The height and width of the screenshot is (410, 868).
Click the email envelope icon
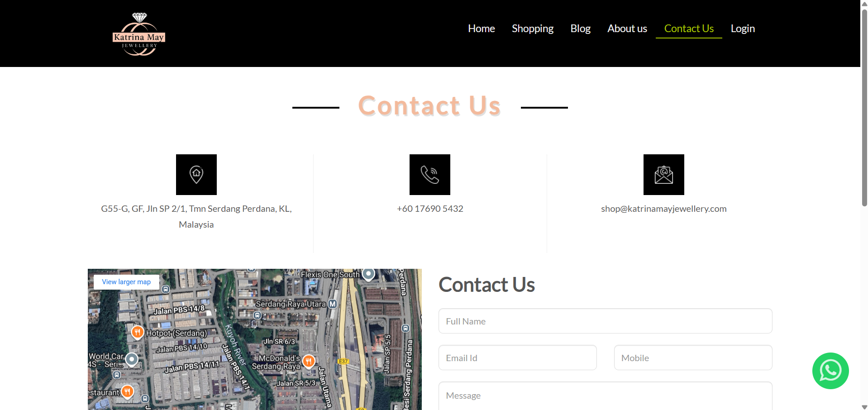664,175
